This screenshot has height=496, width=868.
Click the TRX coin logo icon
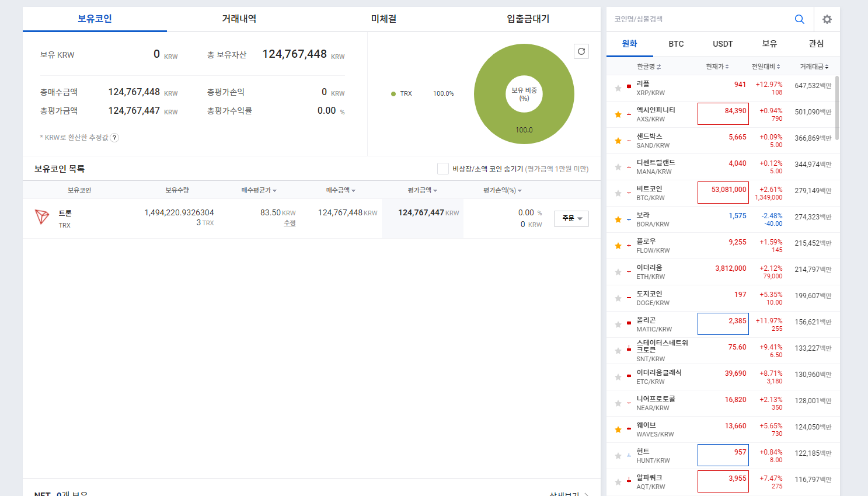point(42,217)
